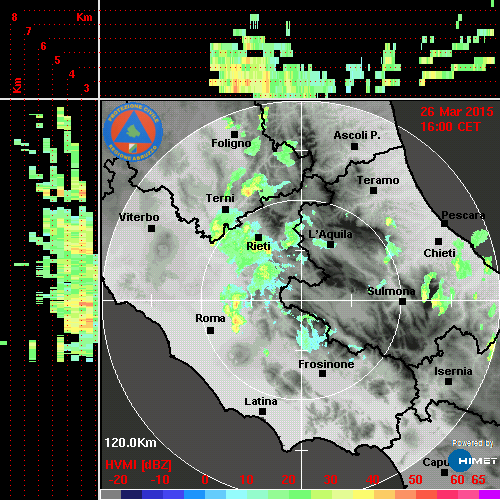
Task: Click the Latina city marker square
Action: click(x=262, y=412)
